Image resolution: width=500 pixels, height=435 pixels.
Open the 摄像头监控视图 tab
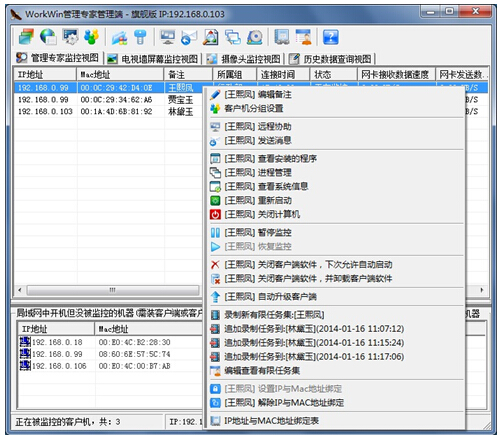pyautogui.click(x=244, y=59)
